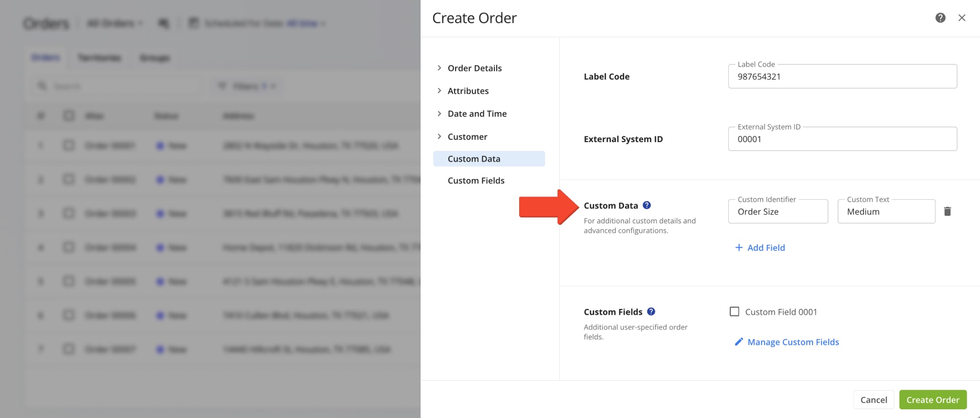
Task: Click the pencil icon beside Manage Custom Fields
Action: [x=739, y=341]
